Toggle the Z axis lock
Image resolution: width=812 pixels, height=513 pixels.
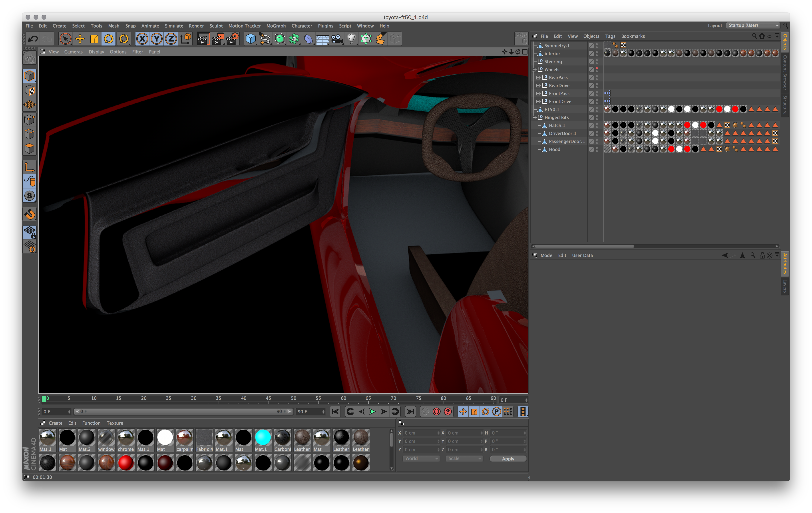(x=171, y=39)
